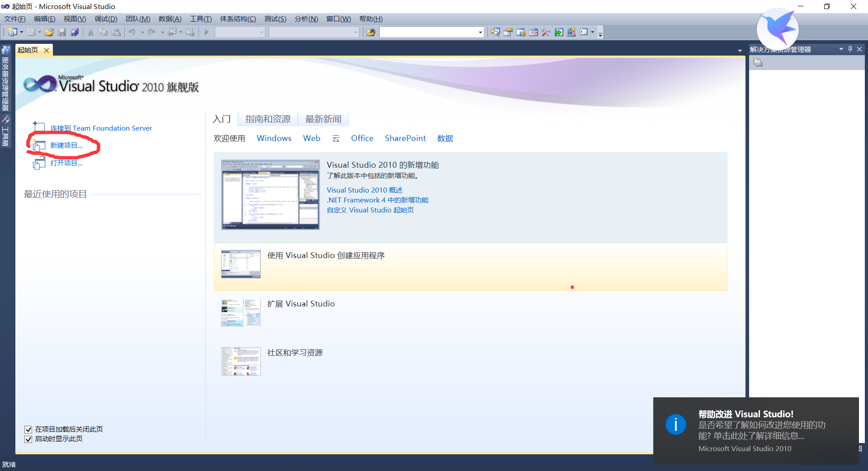Expand the Find combo box arrow
Viewport: 868px width, 471px height.
[x=480, y=32]
